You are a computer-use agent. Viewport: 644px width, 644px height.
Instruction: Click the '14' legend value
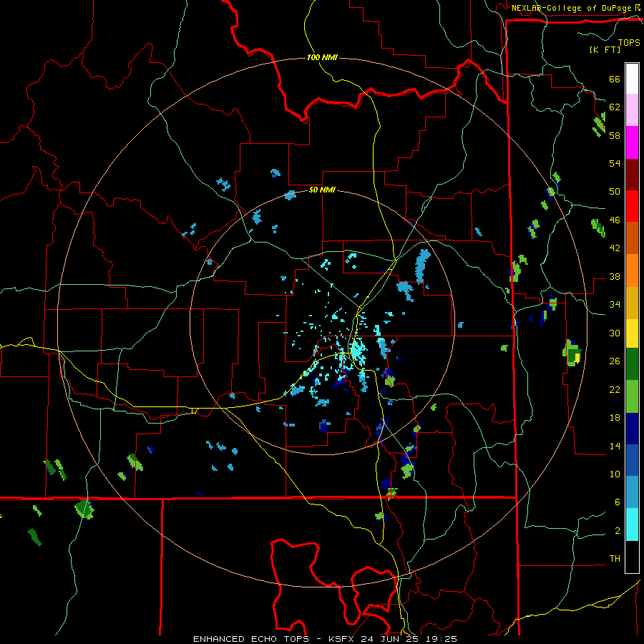[x=615, y=447]
